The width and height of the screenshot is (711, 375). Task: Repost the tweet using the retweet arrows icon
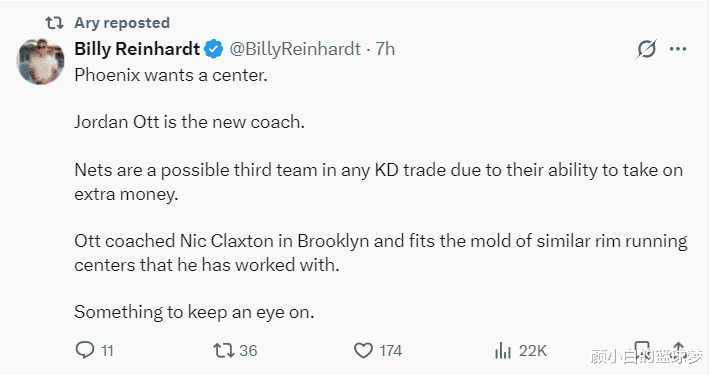[x=224, y=351]
